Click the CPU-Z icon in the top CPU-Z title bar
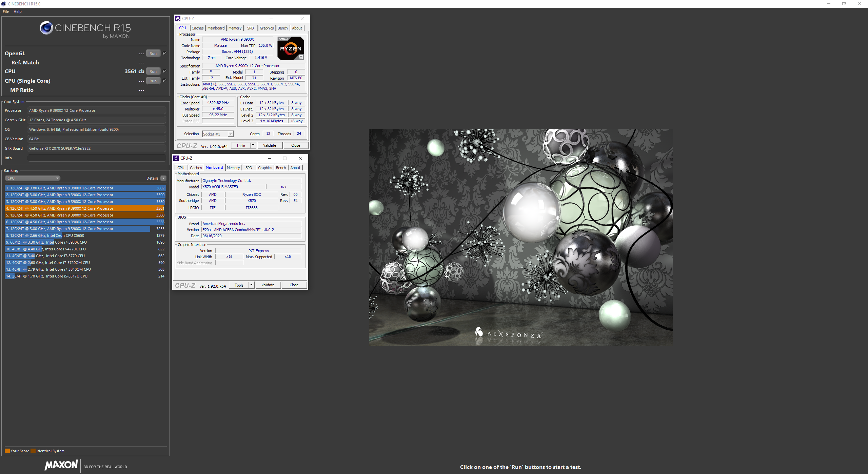The height and width of the screenshot is (474, 868). pyautogui.click(x=178, y=19)
